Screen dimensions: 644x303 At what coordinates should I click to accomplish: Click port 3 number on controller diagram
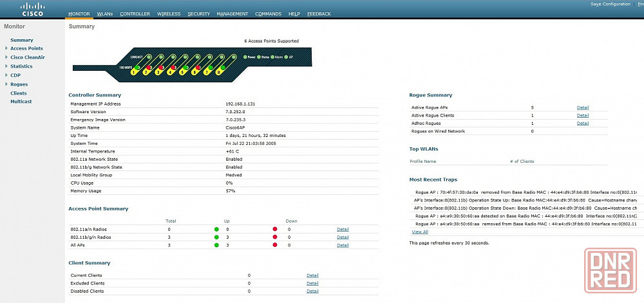158,73
